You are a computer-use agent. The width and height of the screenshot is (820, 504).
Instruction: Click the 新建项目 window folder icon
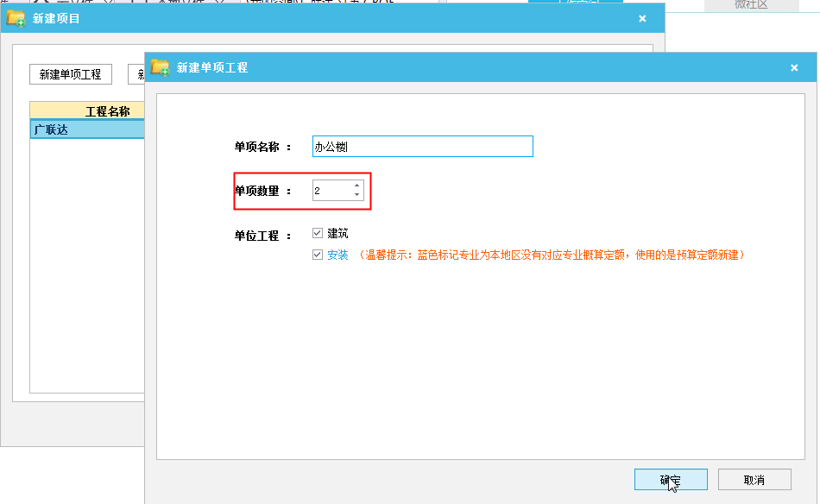pyautogui.click(x=16, y=17)
